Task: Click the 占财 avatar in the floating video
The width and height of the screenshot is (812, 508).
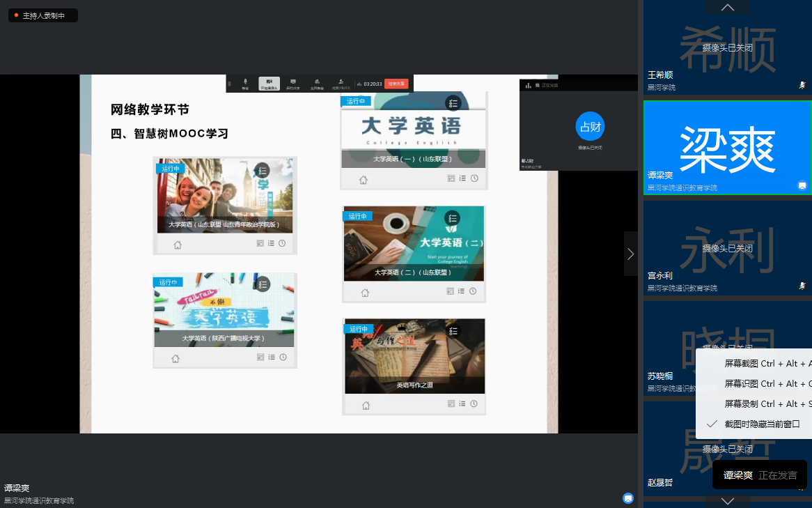Action: pos(590,126)
